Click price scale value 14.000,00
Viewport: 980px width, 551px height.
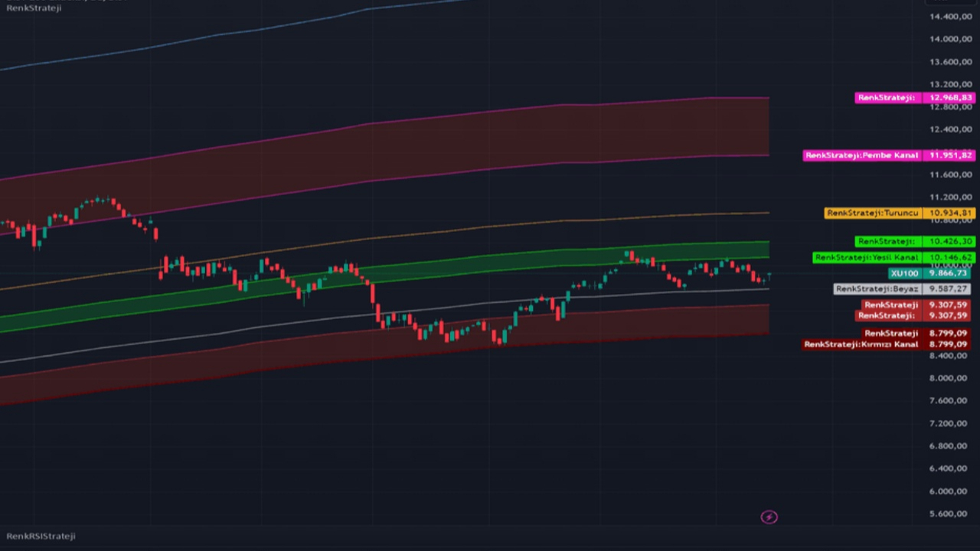point(949,39)
